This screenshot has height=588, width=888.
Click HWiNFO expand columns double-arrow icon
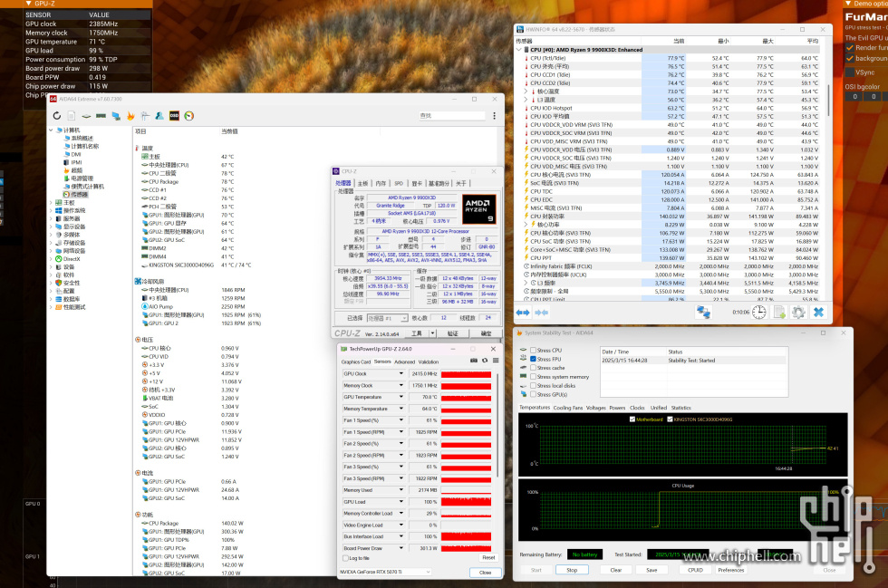click(523, 313)
